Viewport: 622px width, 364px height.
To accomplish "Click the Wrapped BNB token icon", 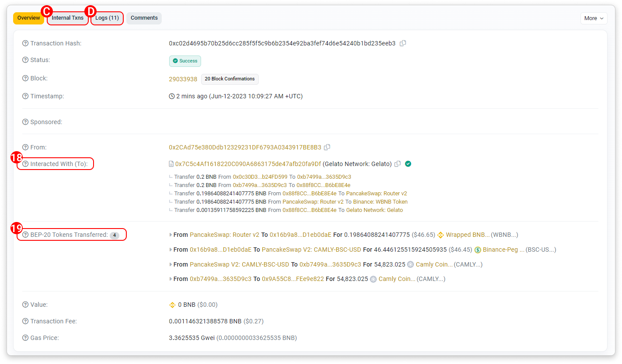I will click(441, 235).
